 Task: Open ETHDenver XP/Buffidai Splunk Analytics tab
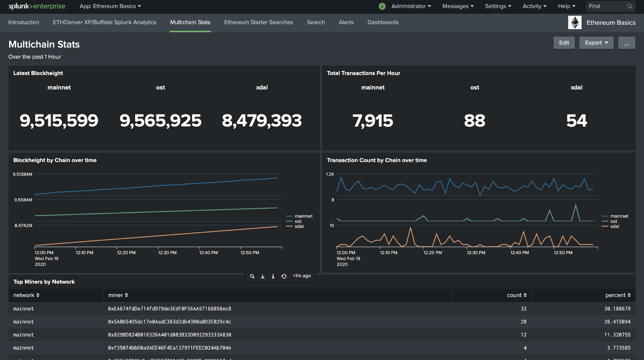click(104, 22)
